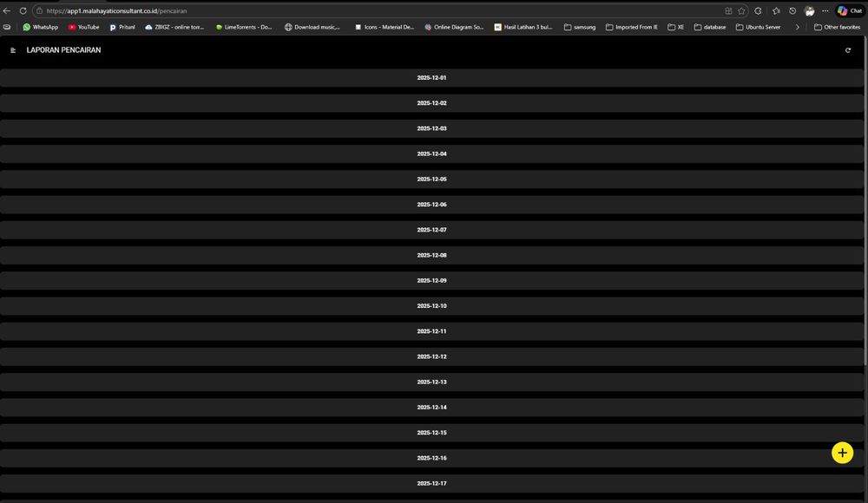
Task: Click the refresh icon in app header
Action: 848,50
